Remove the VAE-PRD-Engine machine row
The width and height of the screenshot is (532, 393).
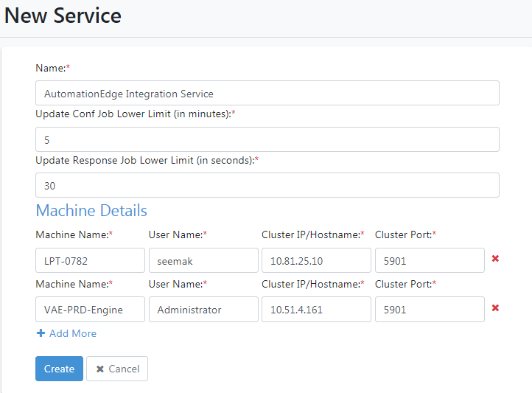495,307
